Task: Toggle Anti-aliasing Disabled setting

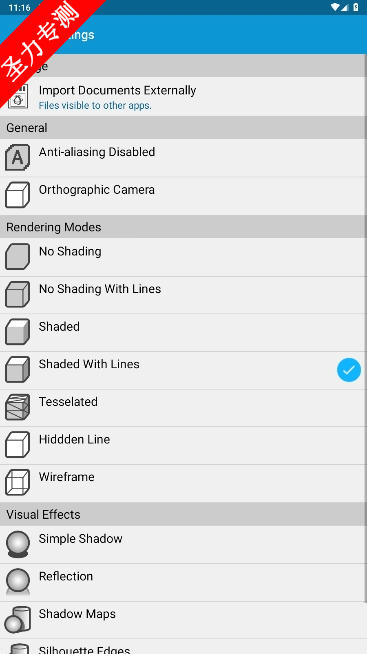Action: (184, 158)
